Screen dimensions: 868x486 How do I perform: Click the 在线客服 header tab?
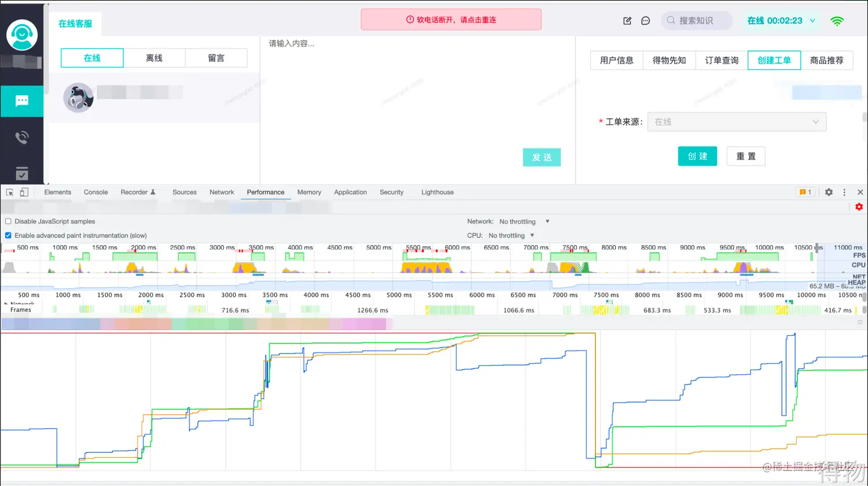point(75,24)
